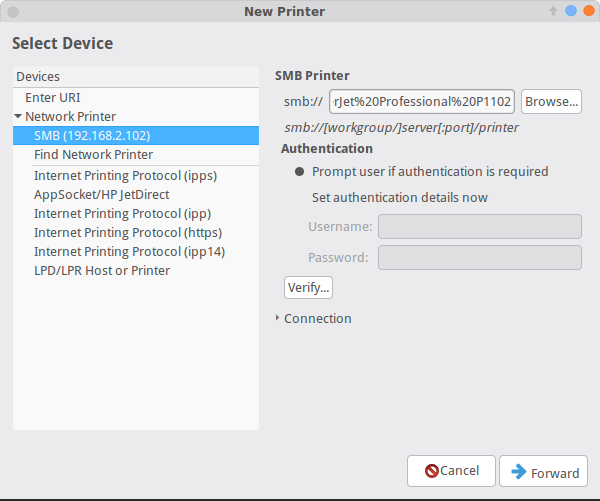Select Internet Printing Protocol (ipps)
600x501 pixels.
tap(125, 176)
